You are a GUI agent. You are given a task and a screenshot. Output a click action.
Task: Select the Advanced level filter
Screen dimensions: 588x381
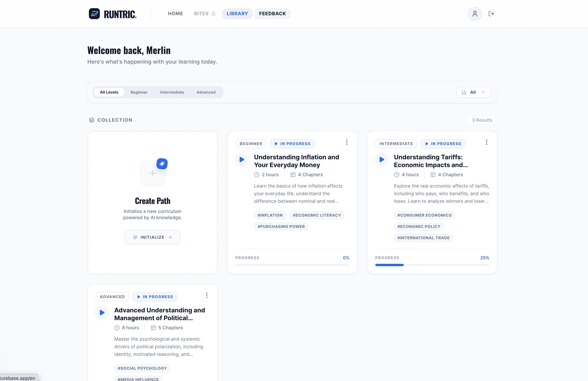[206, 92]
